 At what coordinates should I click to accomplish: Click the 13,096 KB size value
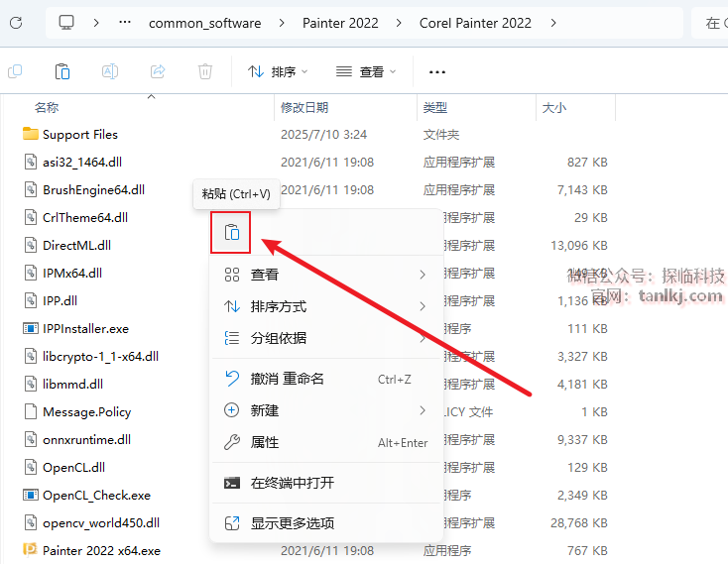click(579, 246)
